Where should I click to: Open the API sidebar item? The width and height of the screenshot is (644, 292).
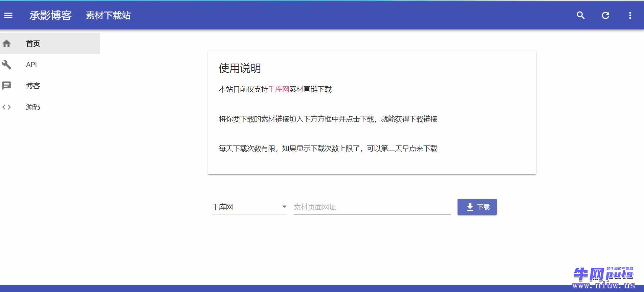click(50, 65)
